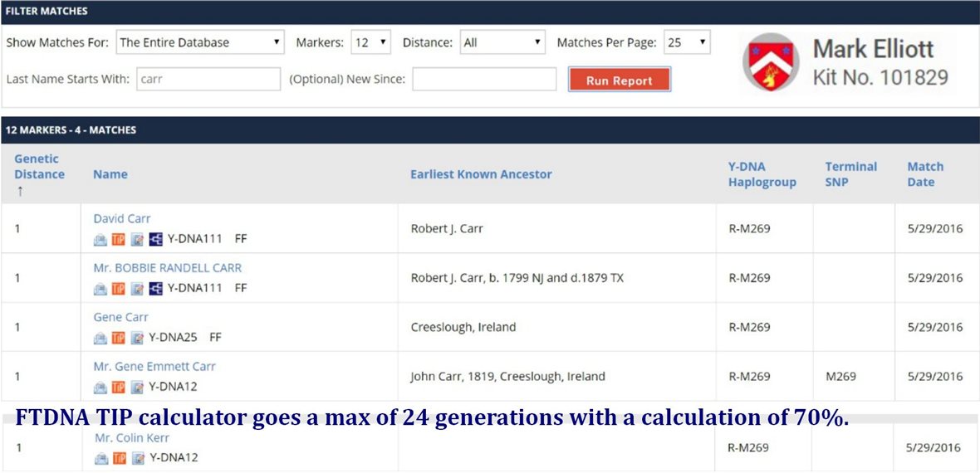Open the notes icon for Mr. BOBBIE RANDELL CARR
The height and width of the screenshot is (473, 980).
pyautogui.click(x=137, y=289)
